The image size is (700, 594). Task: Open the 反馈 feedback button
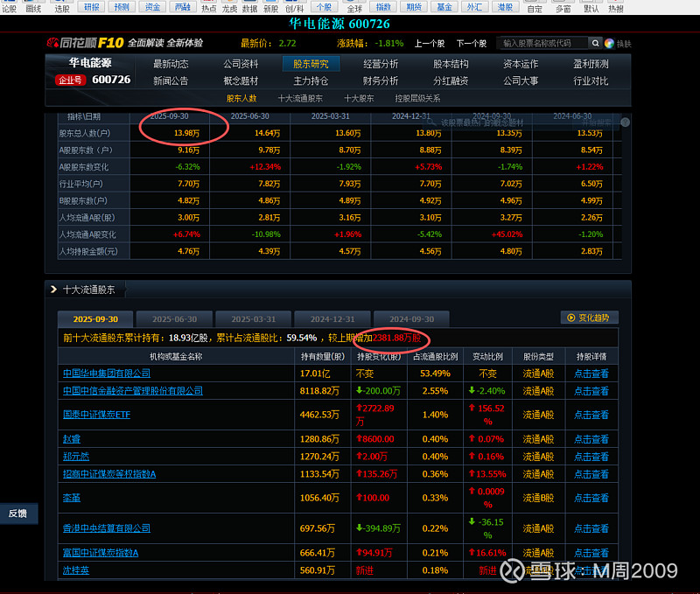point(18,514)
